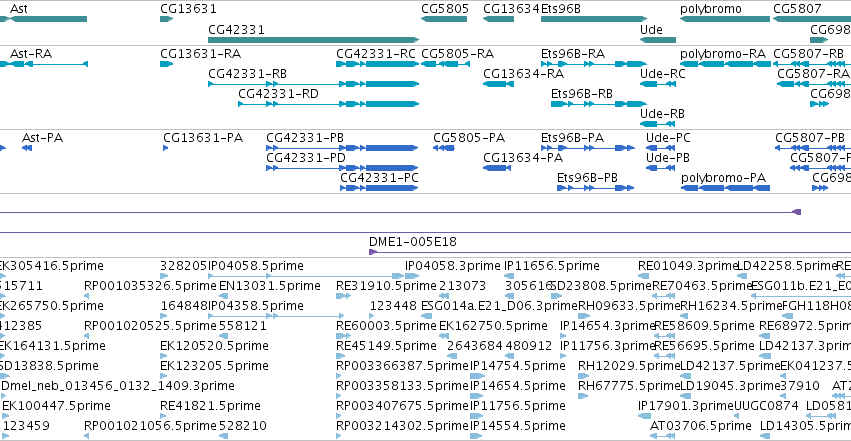851x441 pixels.
Task: Click the EN13031.5prime EST label
Action: coord(270,286)
